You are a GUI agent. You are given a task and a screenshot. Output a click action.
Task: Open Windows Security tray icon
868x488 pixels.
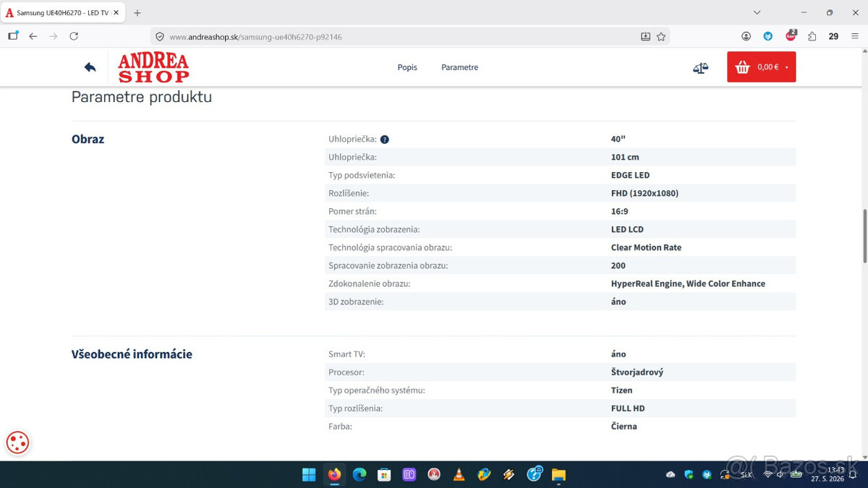pos(689,474)
